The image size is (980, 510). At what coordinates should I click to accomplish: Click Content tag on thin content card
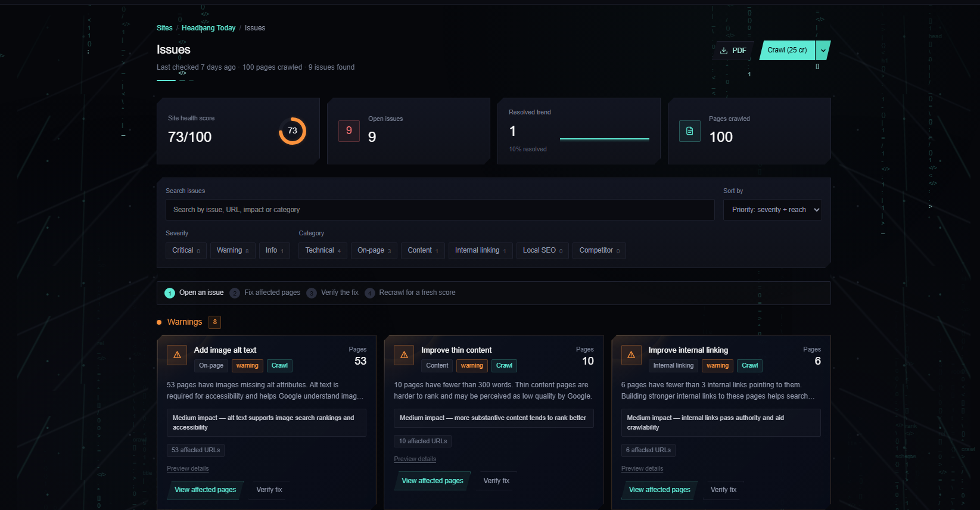point(437,366)
